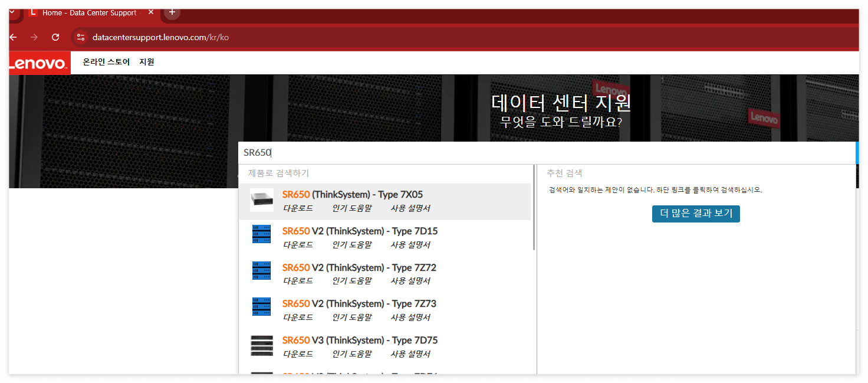Open 온라인 스토어 menu
The height and width of the screenshot is (383, 868).
point(106,61)
